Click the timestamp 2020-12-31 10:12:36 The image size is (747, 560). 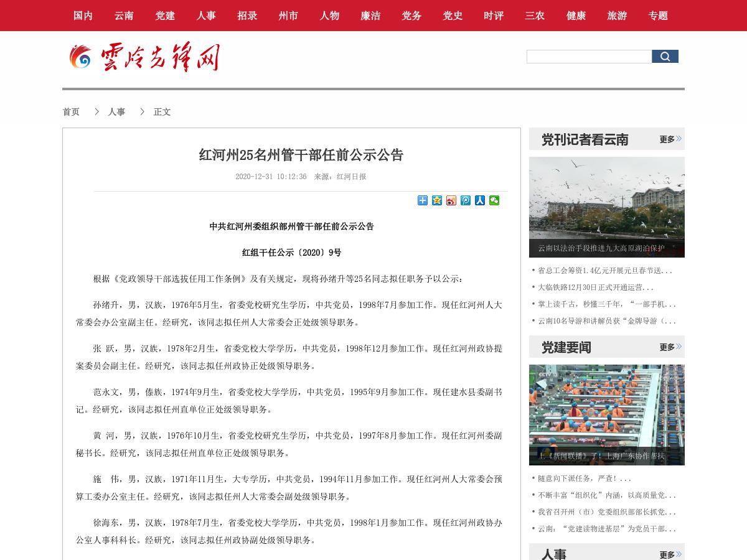pos(271,177)
